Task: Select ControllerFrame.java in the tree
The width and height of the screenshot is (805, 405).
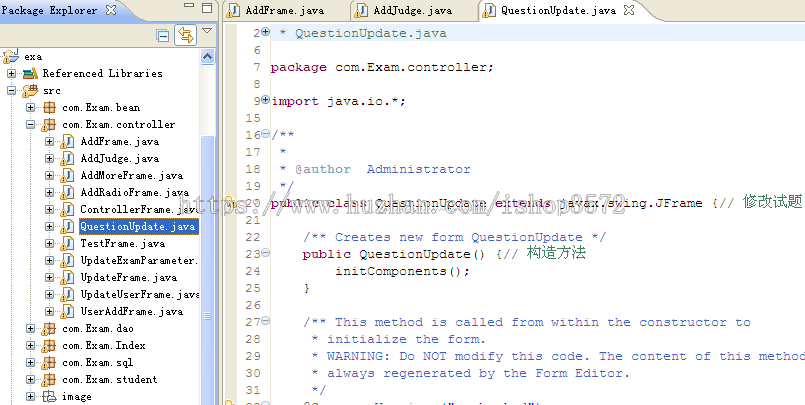Action: pos(139,209)
